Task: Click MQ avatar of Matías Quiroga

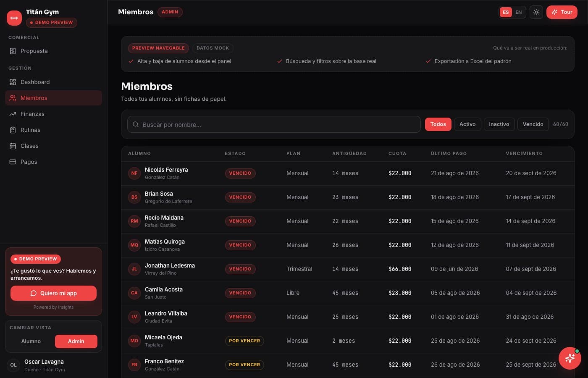Action: coord(134,245)
